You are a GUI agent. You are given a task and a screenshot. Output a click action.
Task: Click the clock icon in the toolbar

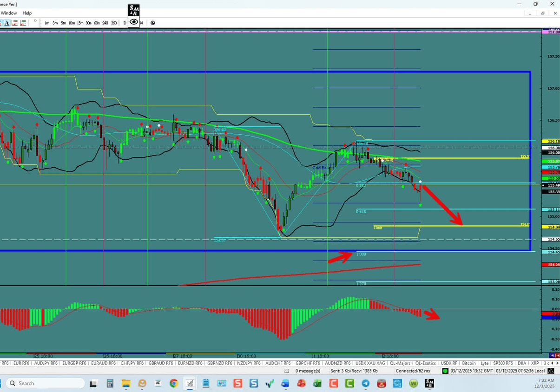point(153,23)
